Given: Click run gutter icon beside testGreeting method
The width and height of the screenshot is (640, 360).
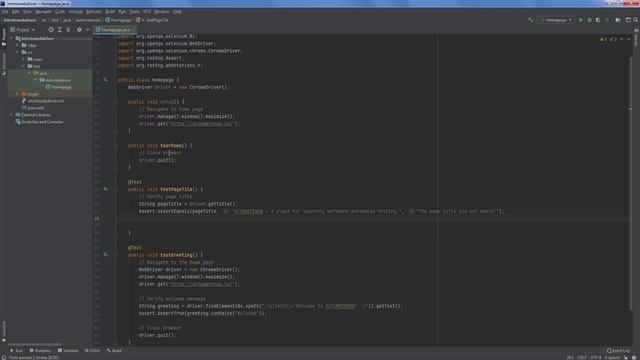Looking at the screenshot, I should coord(106,255).
